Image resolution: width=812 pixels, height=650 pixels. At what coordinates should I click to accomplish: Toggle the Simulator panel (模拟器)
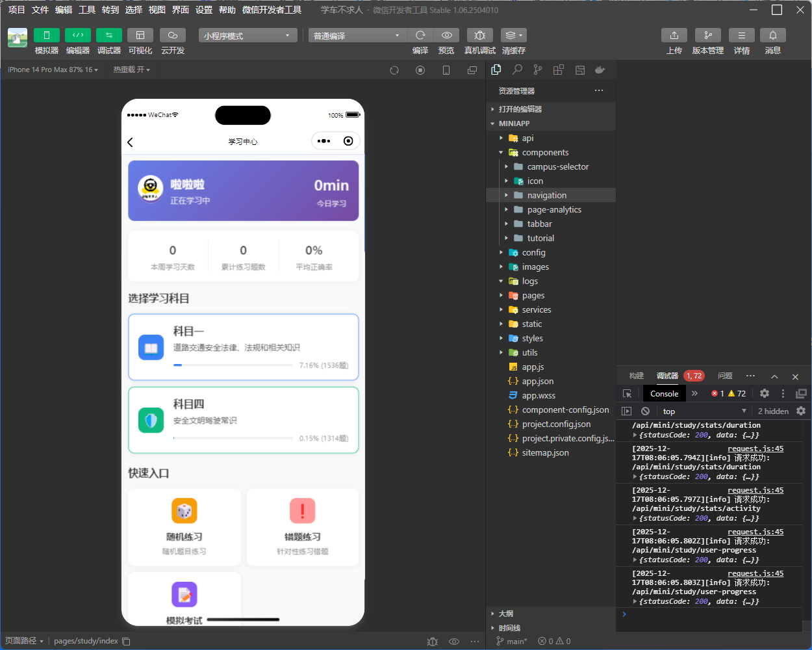(46, 35)
